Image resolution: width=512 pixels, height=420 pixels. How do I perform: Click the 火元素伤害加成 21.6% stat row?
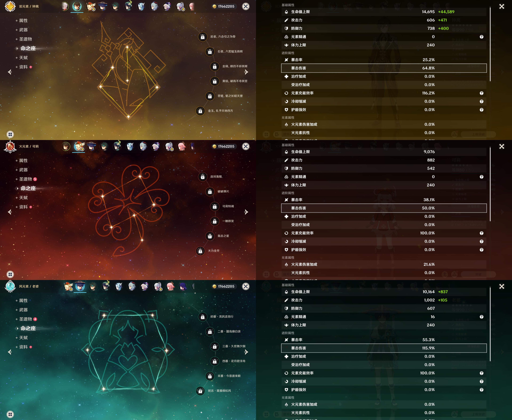384,264
